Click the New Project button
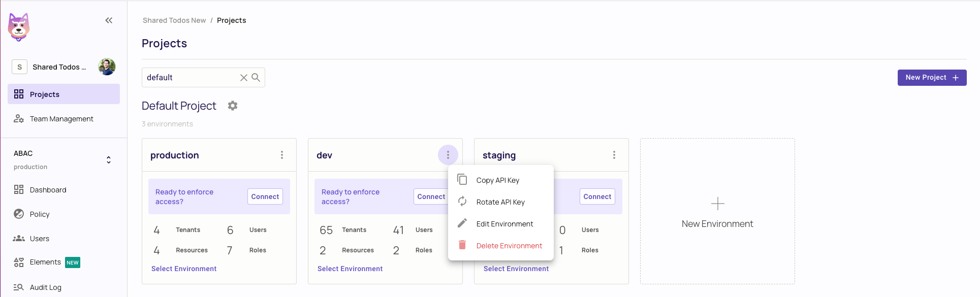 [x=932, y=78]
